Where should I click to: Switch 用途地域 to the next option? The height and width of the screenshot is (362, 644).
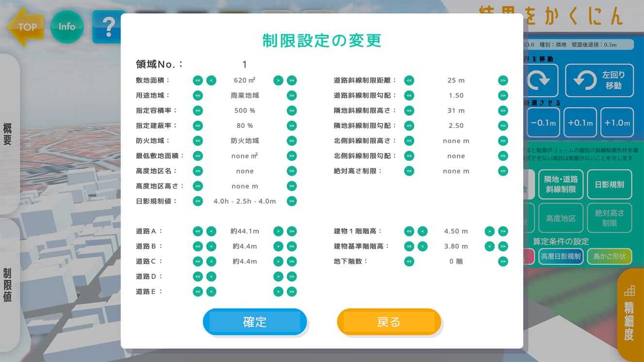291,95
